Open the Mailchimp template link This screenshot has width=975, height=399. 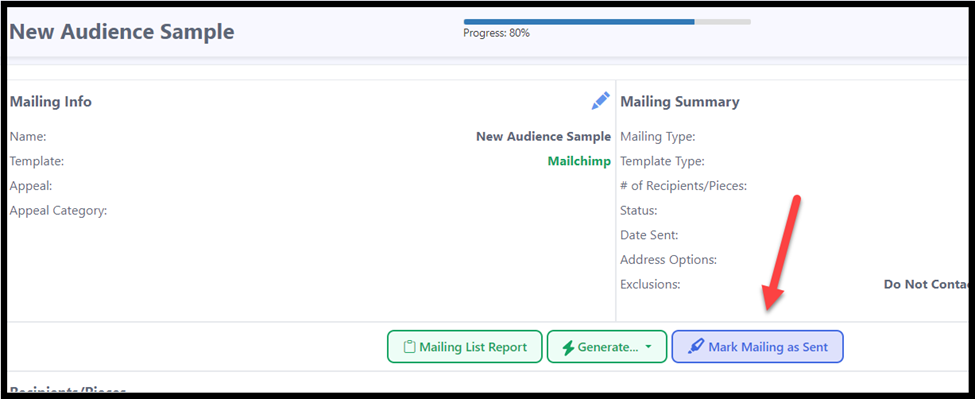pyautogui.click(x=579, y=162)
